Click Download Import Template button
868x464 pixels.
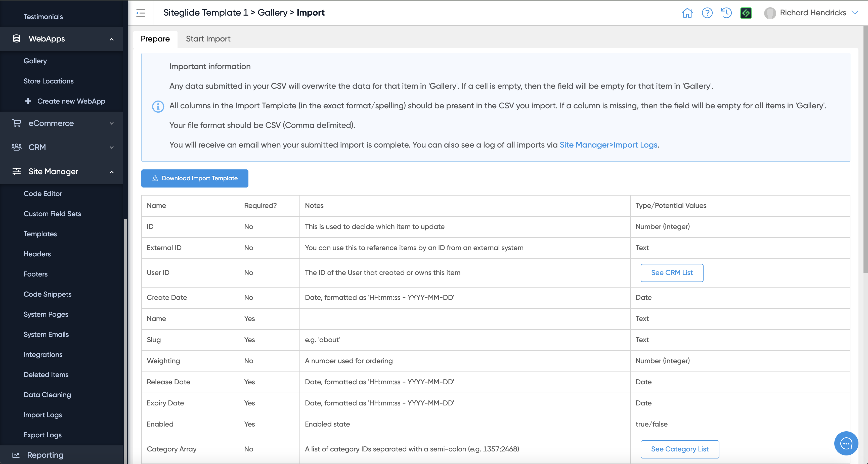194,178
